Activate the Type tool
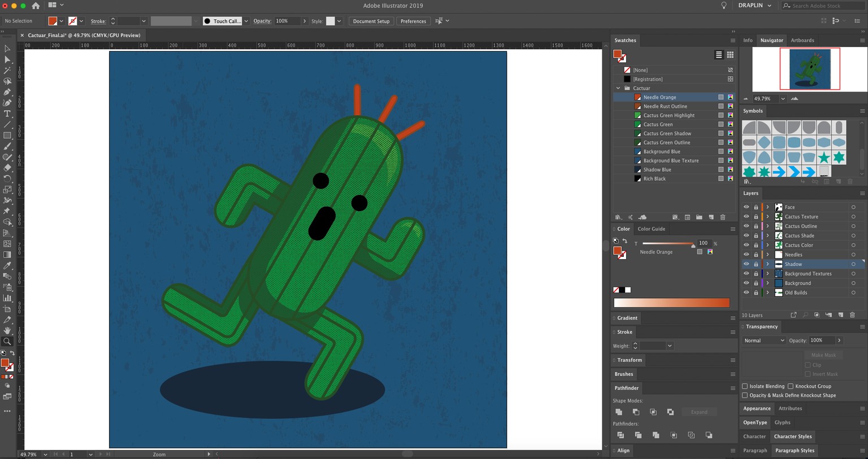 (x=7, y=113)
